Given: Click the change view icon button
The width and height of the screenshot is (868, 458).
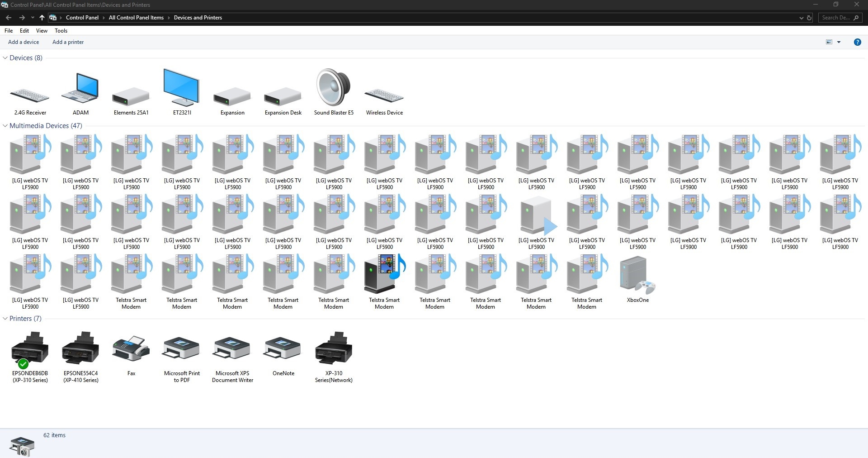Looking at the screenshot, I should [x=829, y=42].
